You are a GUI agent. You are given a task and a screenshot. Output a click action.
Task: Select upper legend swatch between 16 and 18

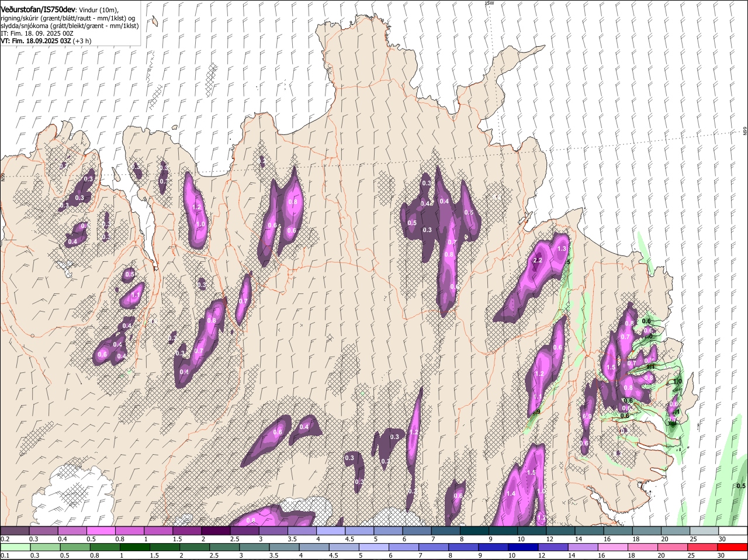618,530
